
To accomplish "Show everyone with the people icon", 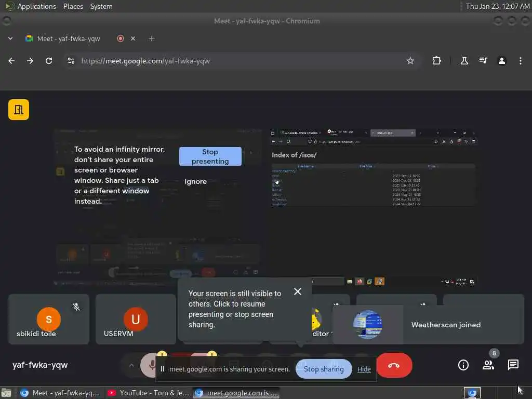I will pos(488,365).
